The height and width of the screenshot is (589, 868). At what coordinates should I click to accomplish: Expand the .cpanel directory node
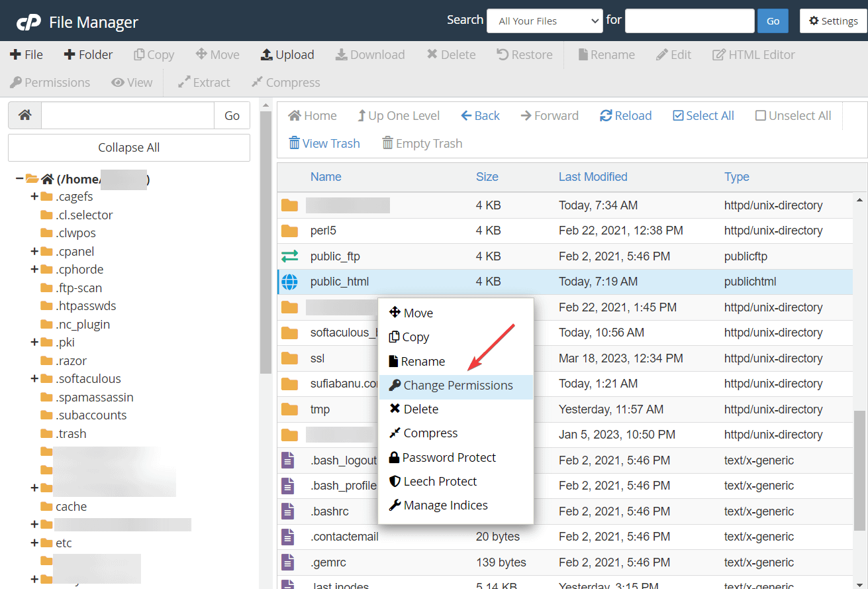(34, 251)
